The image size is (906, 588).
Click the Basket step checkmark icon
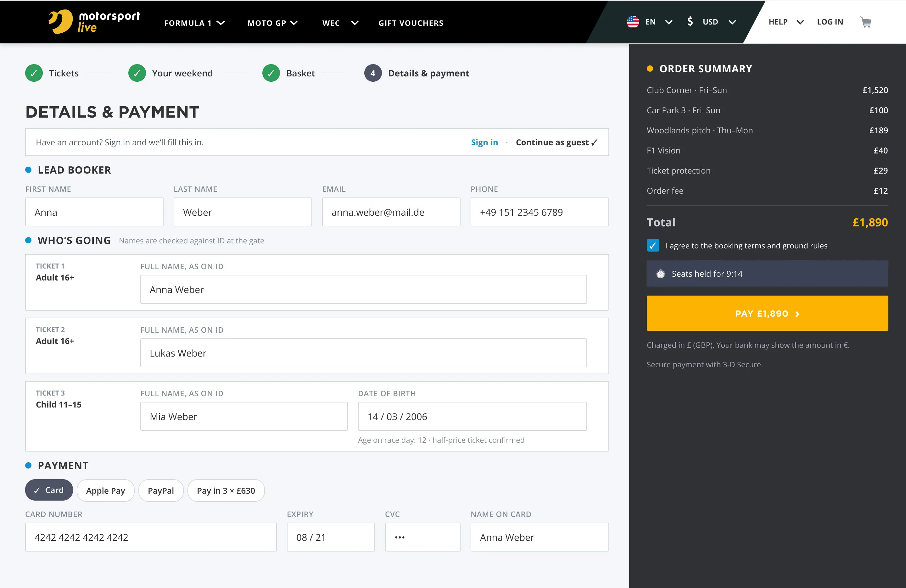271,73
